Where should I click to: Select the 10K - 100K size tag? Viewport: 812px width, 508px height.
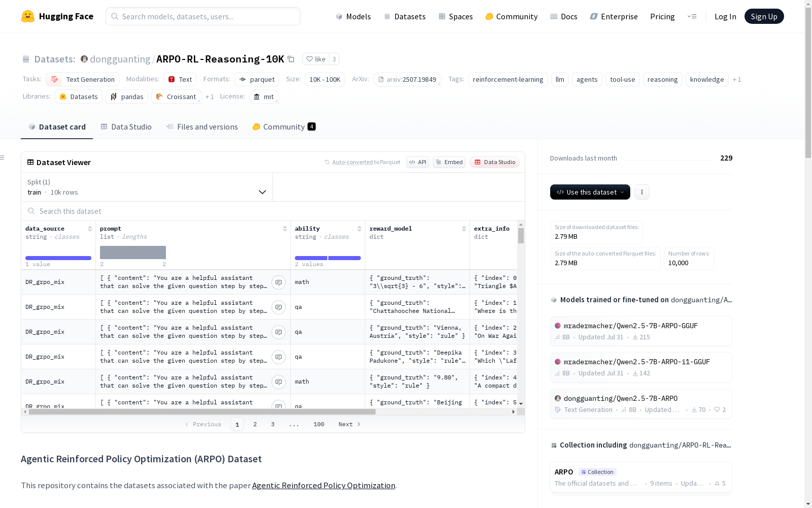click(325, 80)
